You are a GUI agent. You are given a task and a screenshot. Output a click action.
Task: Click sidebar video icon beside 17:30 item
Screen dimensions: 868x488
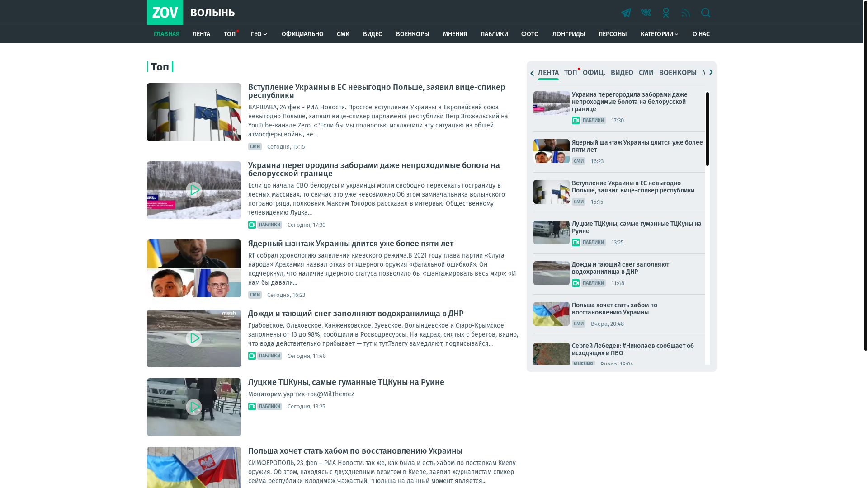[x=576, y=120]
